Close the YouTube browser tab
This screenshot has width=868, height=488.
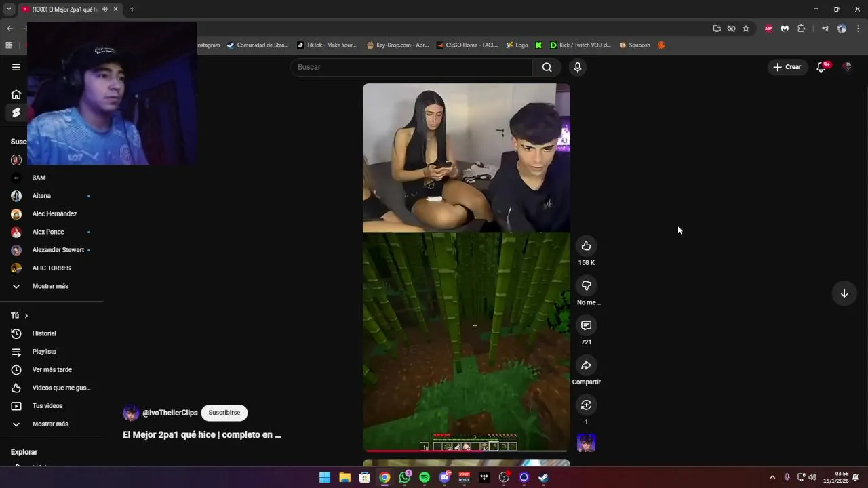115,9
